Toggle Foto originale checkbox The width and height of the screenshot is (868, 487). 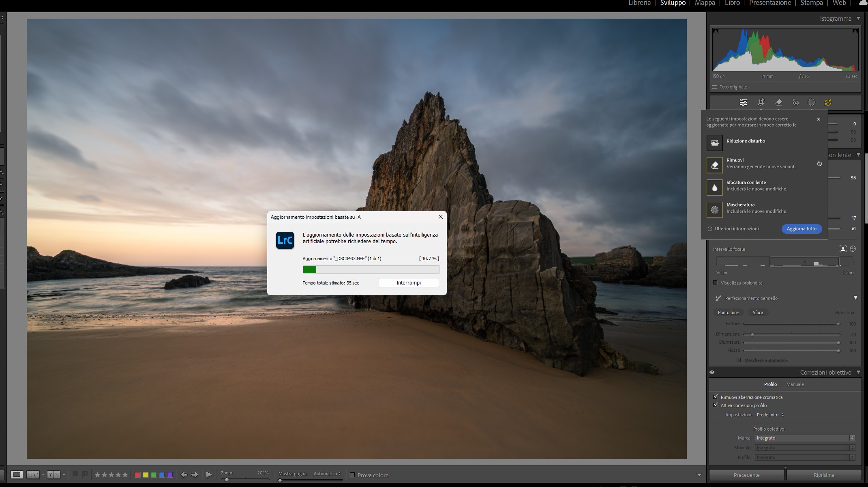[715, 87]
